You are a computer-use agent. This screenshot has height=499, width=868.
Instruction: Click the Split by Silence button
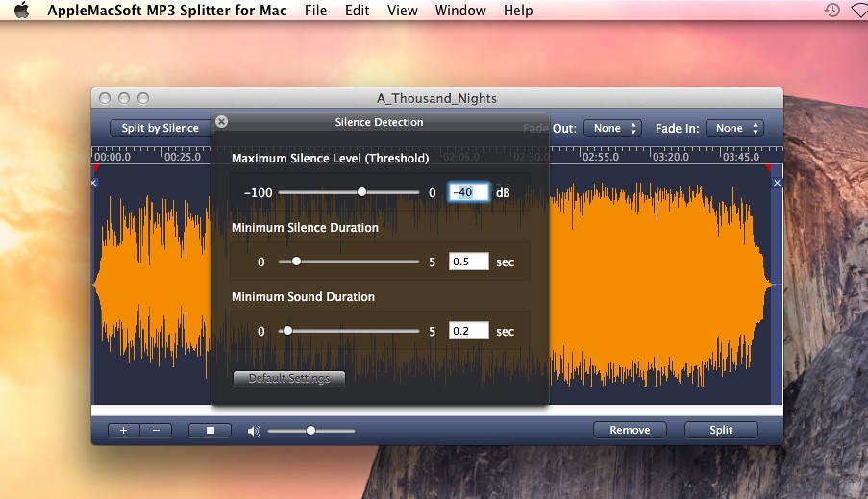(x=160, y=128)
